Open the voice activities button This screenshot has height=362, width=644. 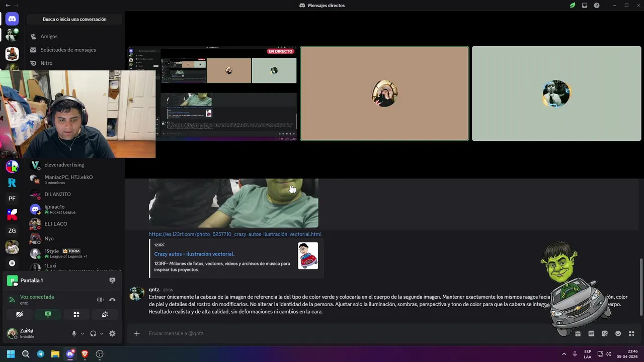click(x=76, y=314)
